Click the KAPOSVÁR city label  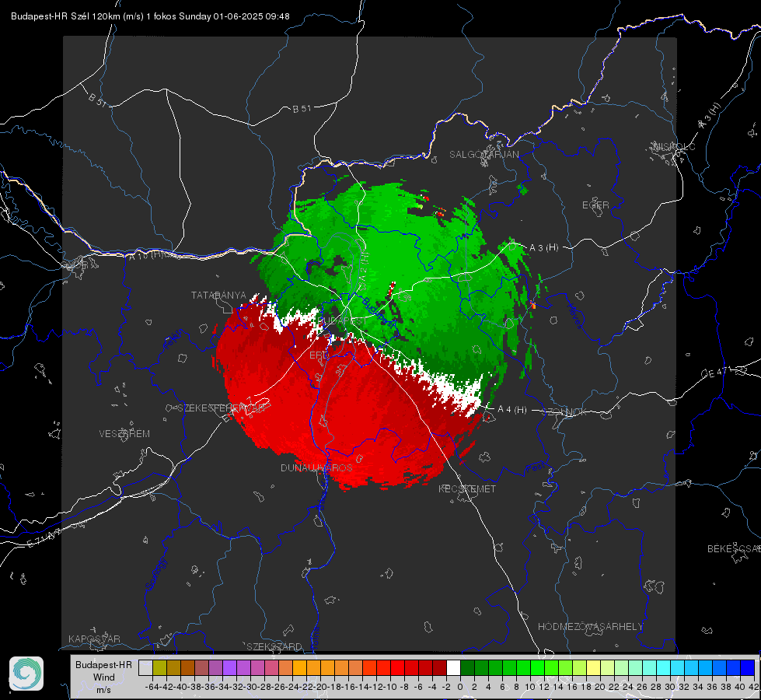[x=94, y=639]
